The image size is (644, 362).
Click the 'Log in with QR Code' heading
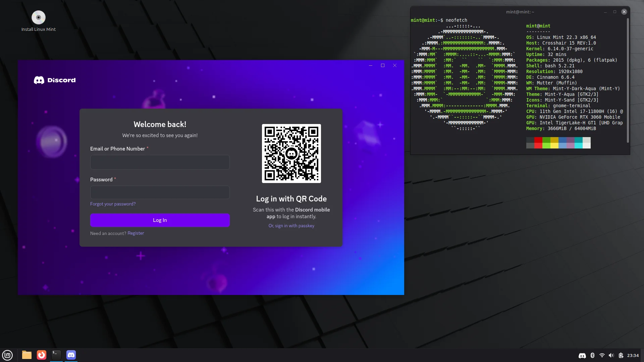(291, 199)
